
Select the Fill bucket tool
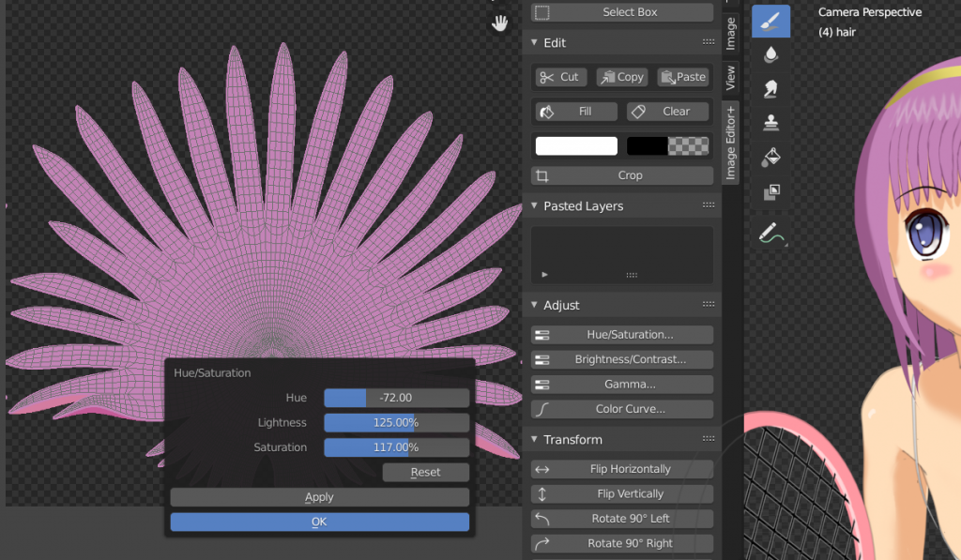(x=770, y=158)
